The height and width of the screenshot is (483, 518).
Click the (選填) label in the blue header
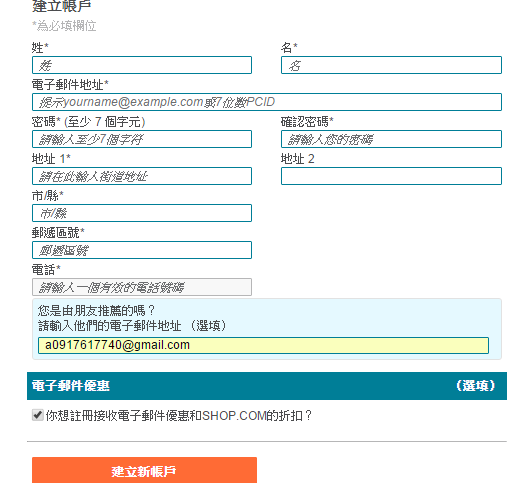[x=476, y=386]
